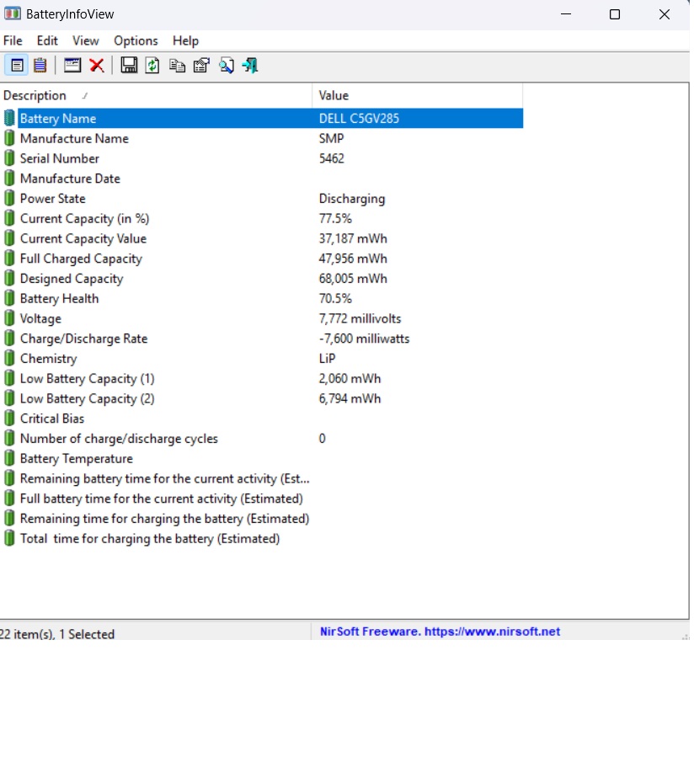Viewport: 694px width, 784px height.
Task: Maximize the BatteryInfoView window
Action: (615, 14)
